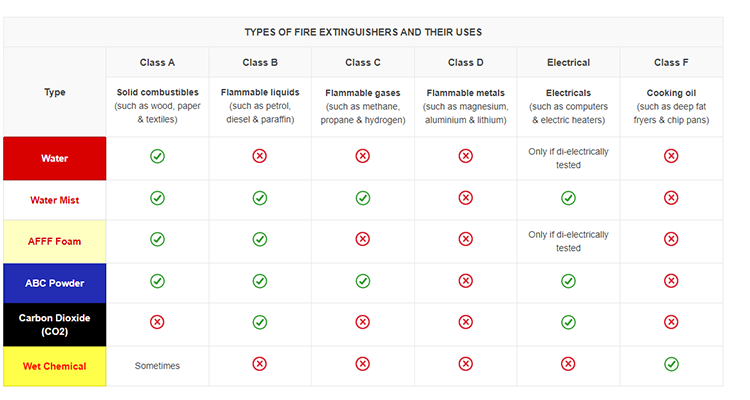Click AFFF Foam Class D red cross
The image size is (750, 400).
465,240
